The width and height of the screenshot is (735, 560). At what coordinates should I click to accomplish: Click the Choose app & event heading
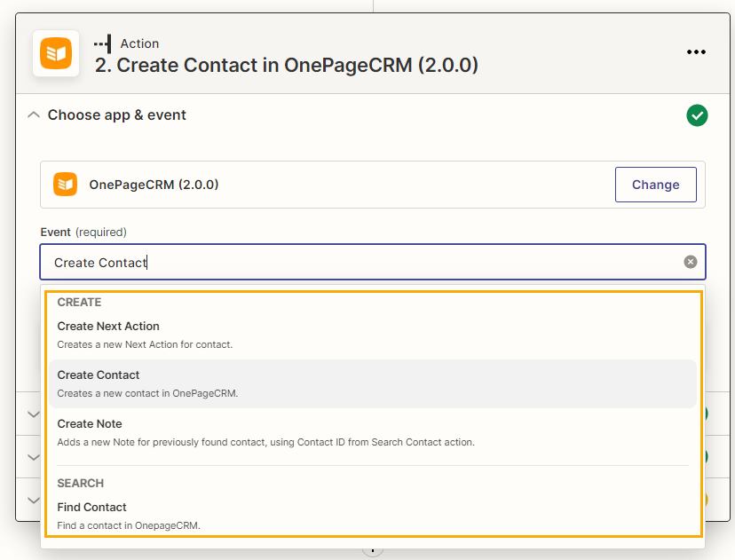pos(116,114)
